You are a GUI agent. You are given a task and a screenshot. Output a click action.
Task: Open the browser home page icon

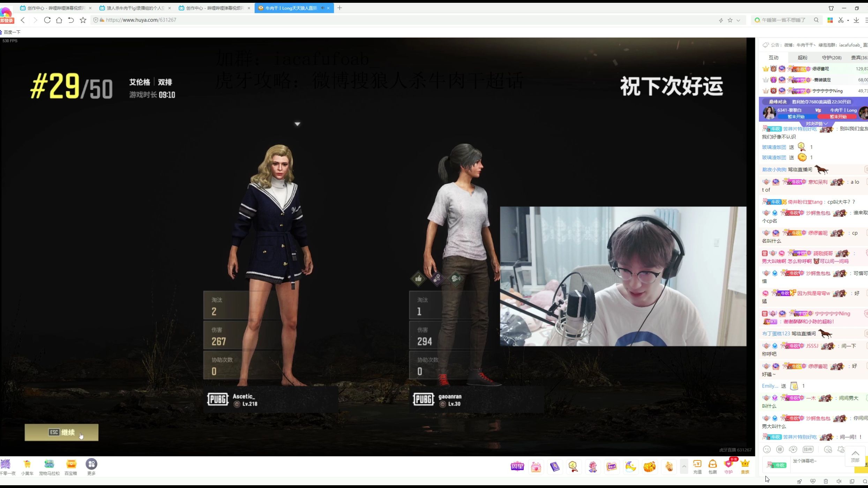59,20
